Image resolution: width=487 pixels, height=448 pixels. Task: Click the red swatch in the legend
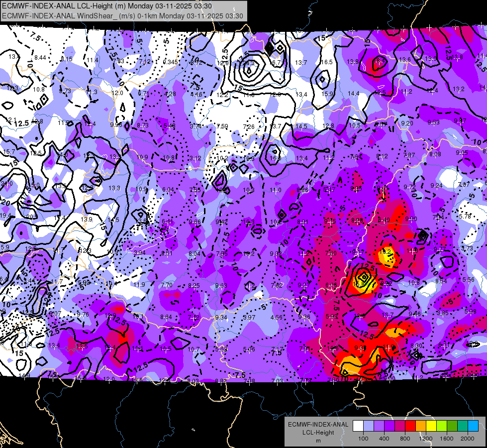point(410,426)
